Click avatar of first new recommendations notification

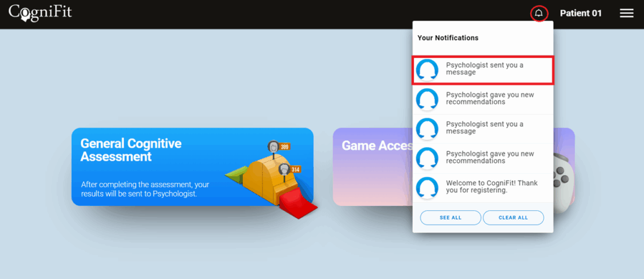tap(427, 100)
